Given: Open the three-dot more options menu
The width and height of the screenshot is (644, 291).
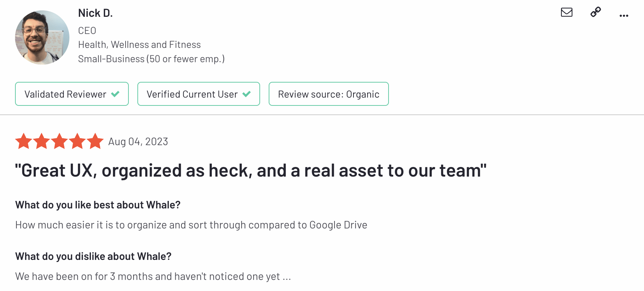Looking at the screenshot, I should (x=624, y=16).
